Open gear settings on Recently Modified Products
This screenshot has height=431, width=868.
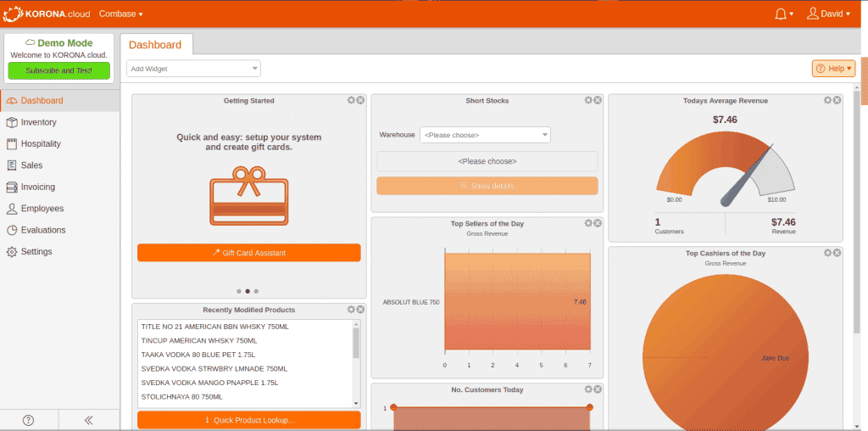pos(351,310)
